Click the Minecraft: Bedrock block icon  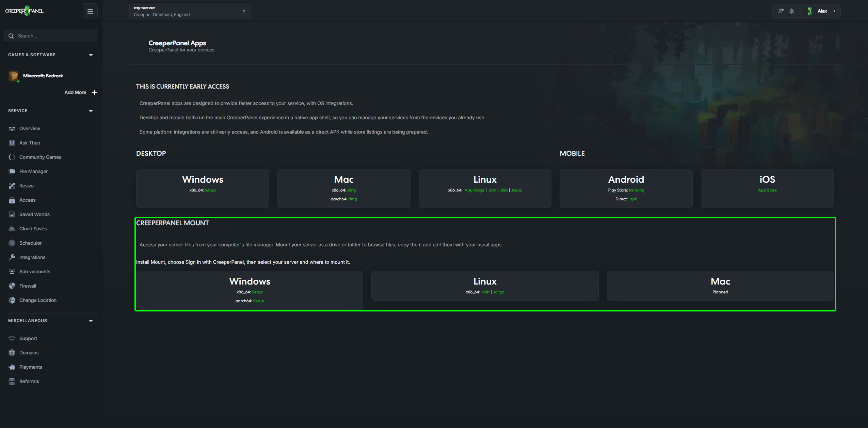point(14,76)
